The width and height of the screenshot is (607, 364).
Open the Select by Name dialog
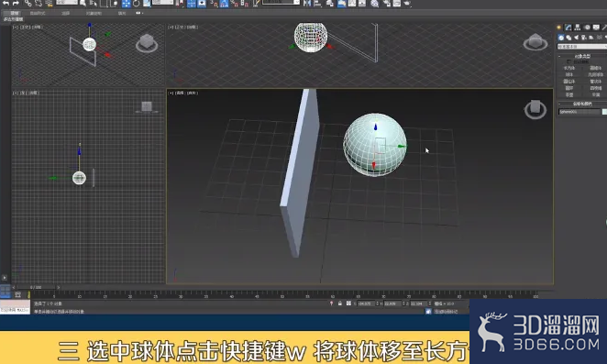pyautogui.click(x=94, y=4)
